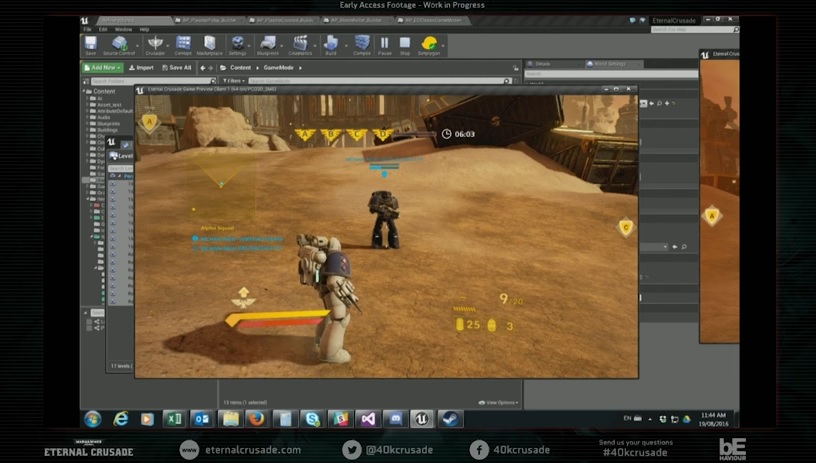The height and width of the screenshot is (463, 816).
Task: Open Outlook from the taskbar
Action: click(202, 419)
